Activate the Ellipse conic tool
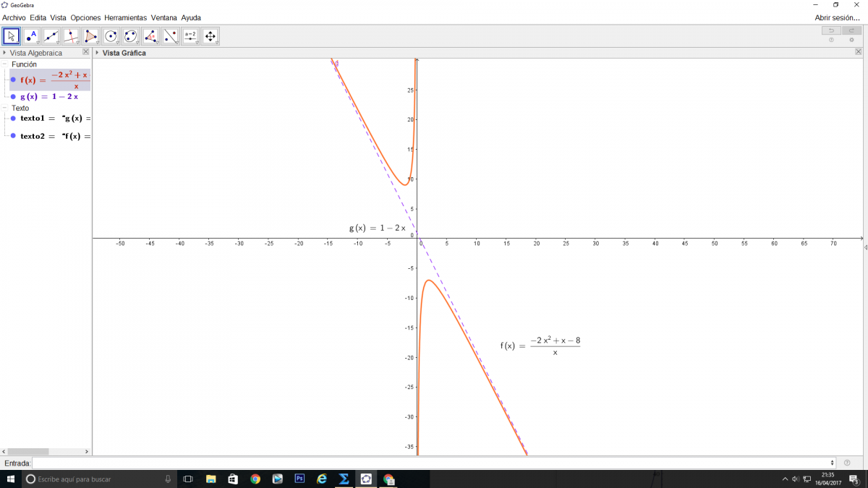The image size is (868, 488). [130, 36]
